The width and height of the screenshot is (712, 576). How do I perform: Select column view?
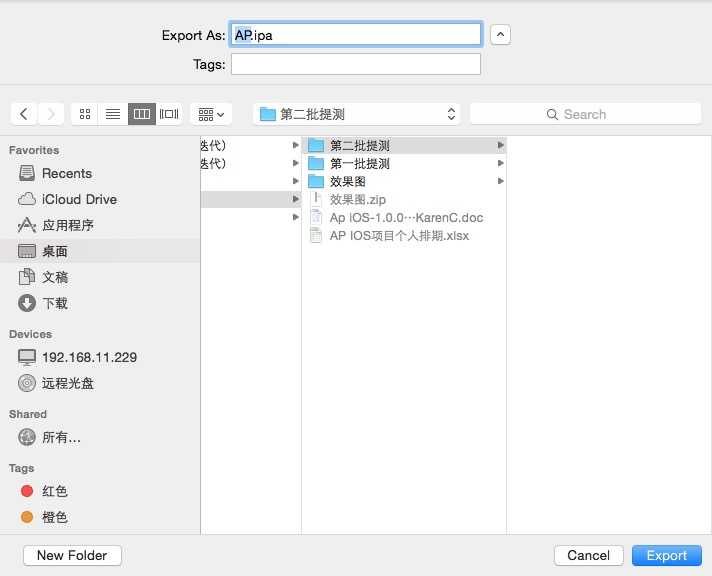142,114
